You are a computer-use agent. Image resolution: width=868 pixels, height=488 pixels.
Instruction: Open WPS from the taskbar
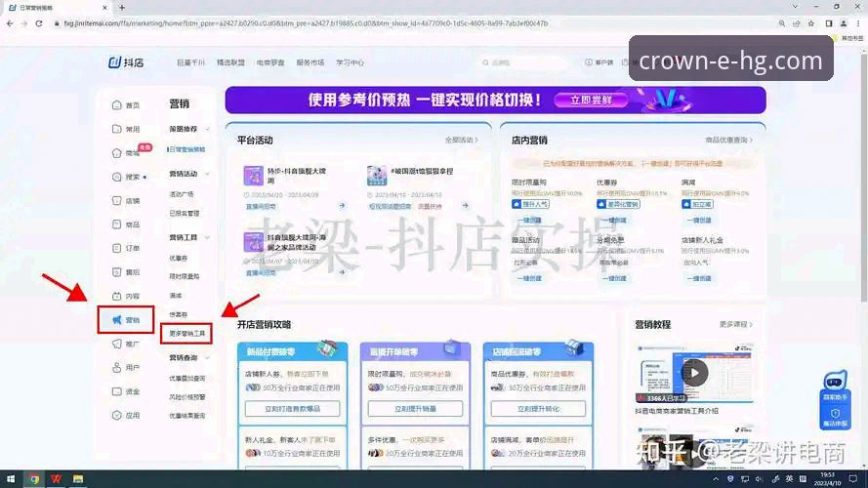click(56, 479)
